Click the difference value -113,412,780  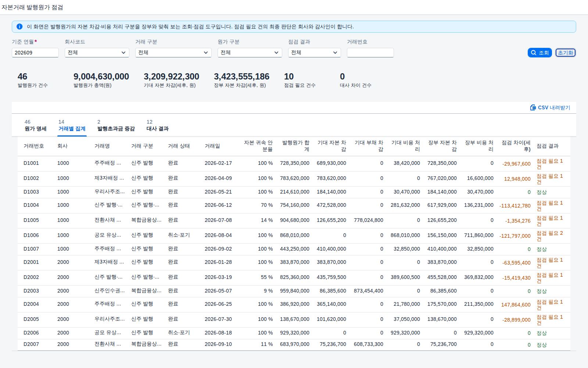pyautogui.click(x=515, y=206)
